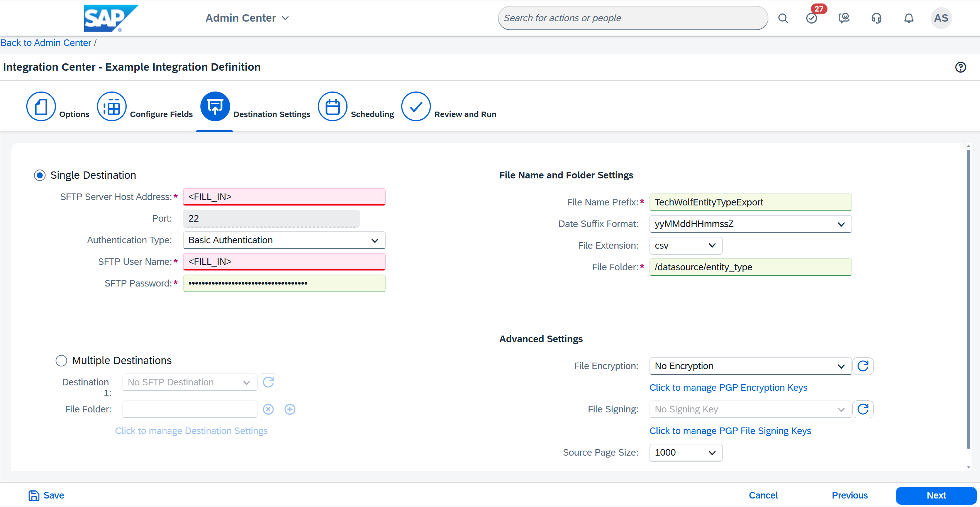980x507 pixels.
Task: Select the Single Destination radio button
Action: [x=40, y=175]
